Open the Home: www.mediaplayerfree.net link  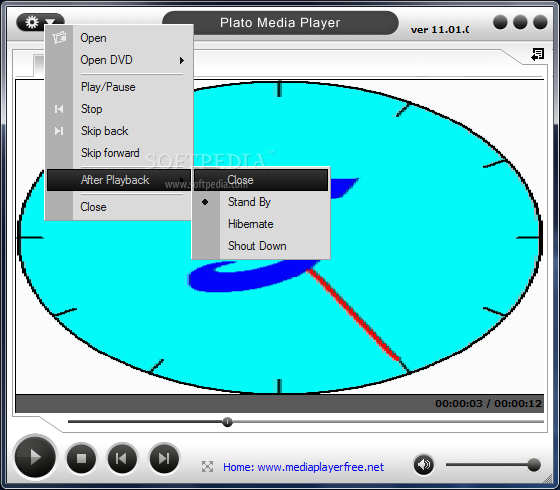pos(303,467)
